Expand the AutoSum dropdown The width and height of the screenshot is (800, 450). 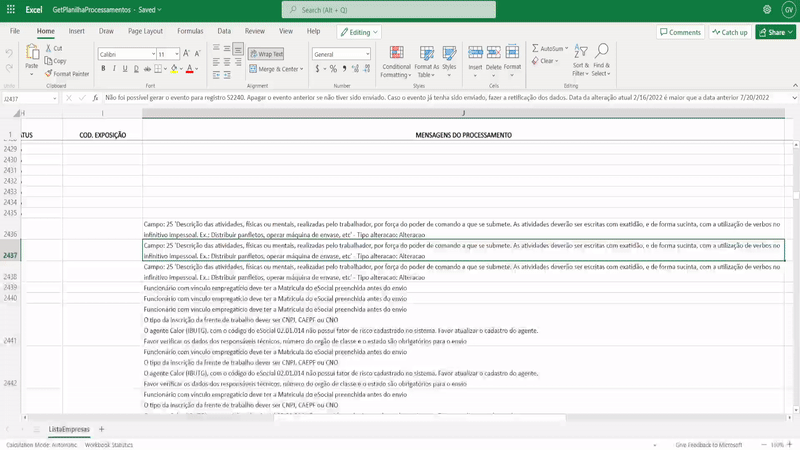click(x=566, y=48)
